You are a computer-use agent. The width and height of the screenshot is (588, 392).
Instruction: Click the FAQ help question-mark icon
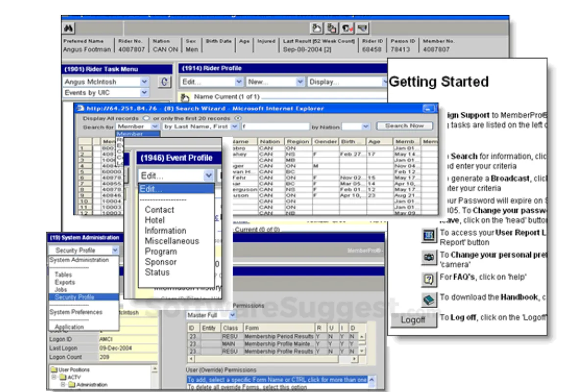(429, 279)
